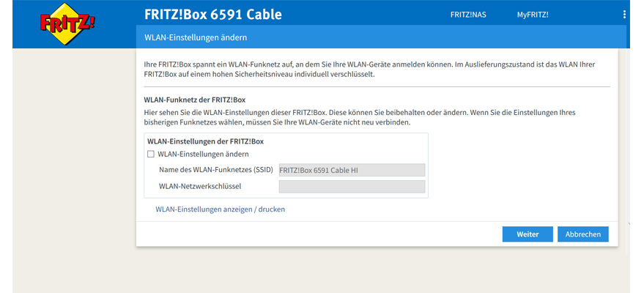Cancel with the Abbrechen button
The height and width of the screenshot is (293, 644).
582,234
